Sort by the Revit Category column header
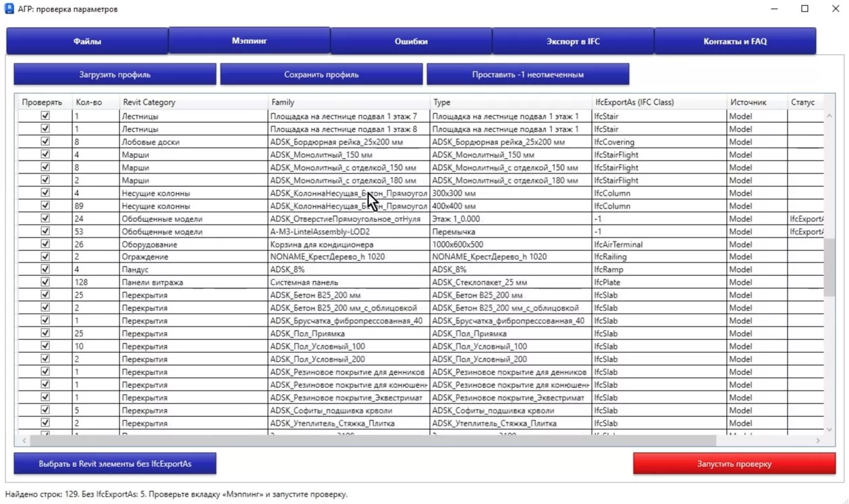849x504 pixels. [194, 103]
